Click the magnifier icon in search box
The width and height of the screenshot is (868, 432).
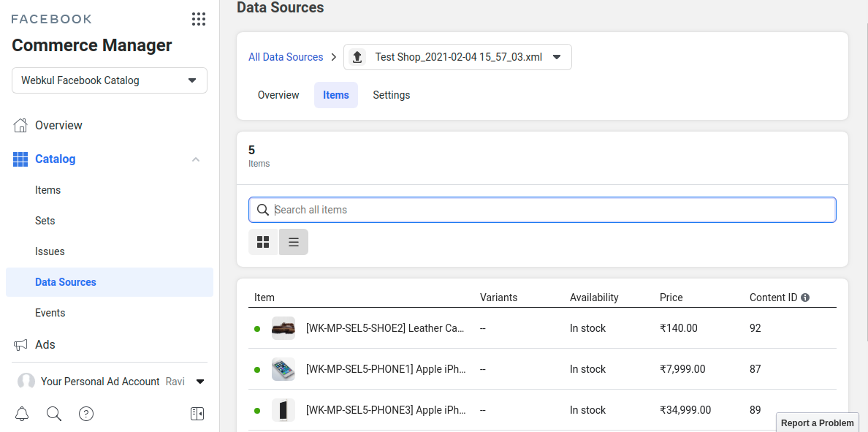click(263, 210)
